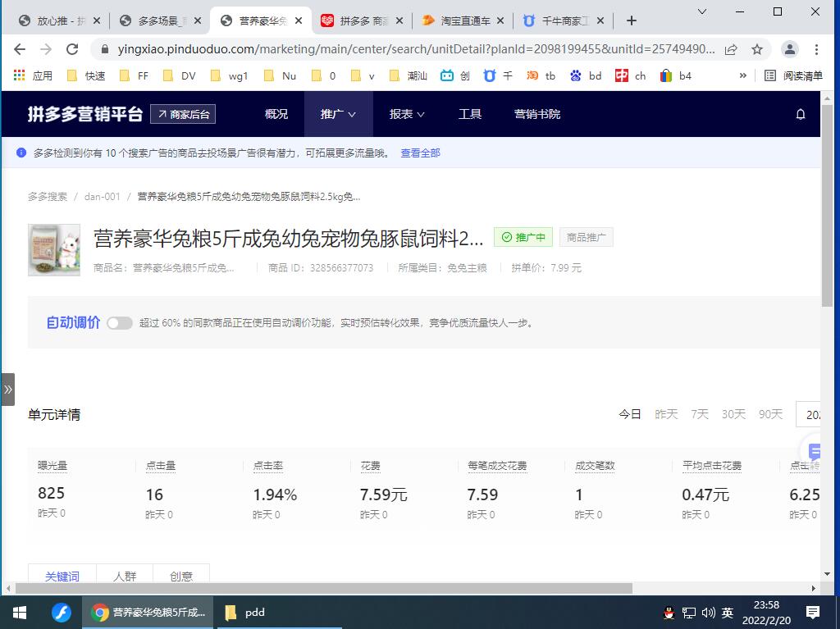Image resolution: width=840 pixels, height=629 pixels.
Task: Open the reading list 阅读清单
Action: 793,75
